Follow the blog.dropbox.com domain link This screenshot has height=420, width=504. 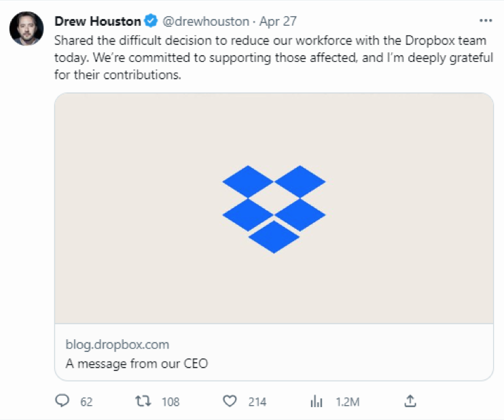[118, 345]
